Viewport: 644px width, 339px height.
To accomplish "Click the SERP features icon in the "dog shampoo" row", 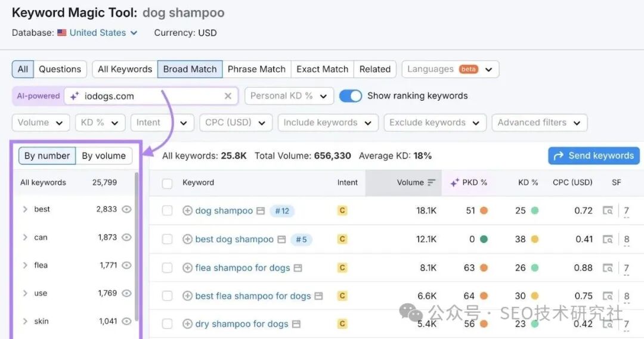I will click(x=608, y=211).
